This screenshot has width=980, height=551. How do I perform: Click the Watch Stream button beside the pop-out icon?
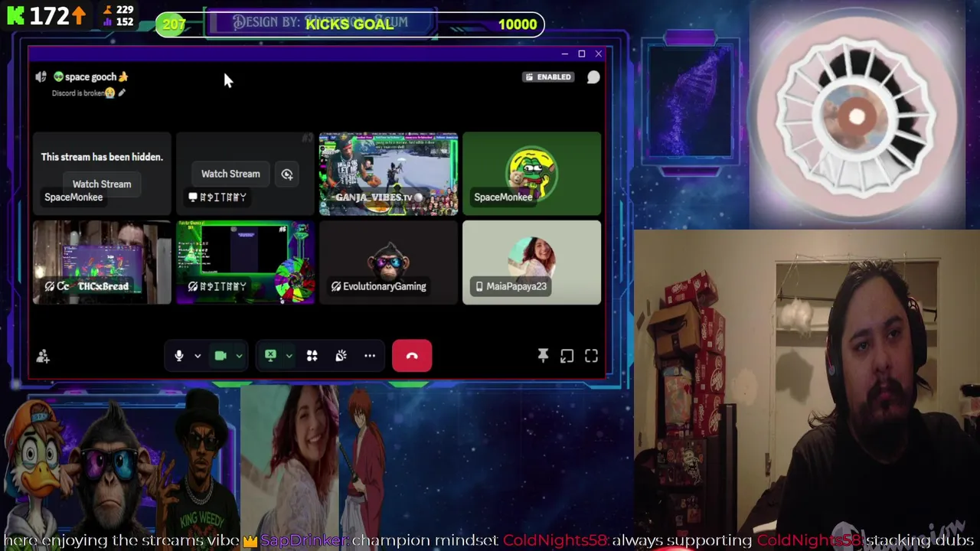pyautogui.click(x=230, y=174)
